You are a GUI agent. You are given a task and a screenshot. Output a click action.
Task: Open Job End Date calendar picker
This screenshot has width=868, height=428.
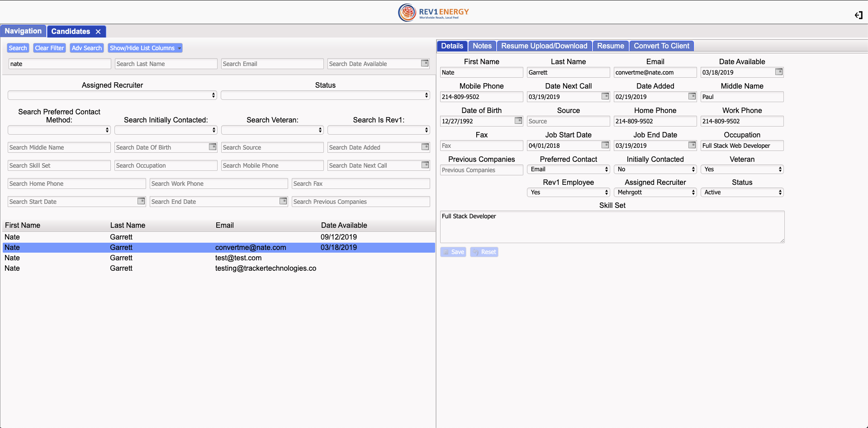point(692,145)
